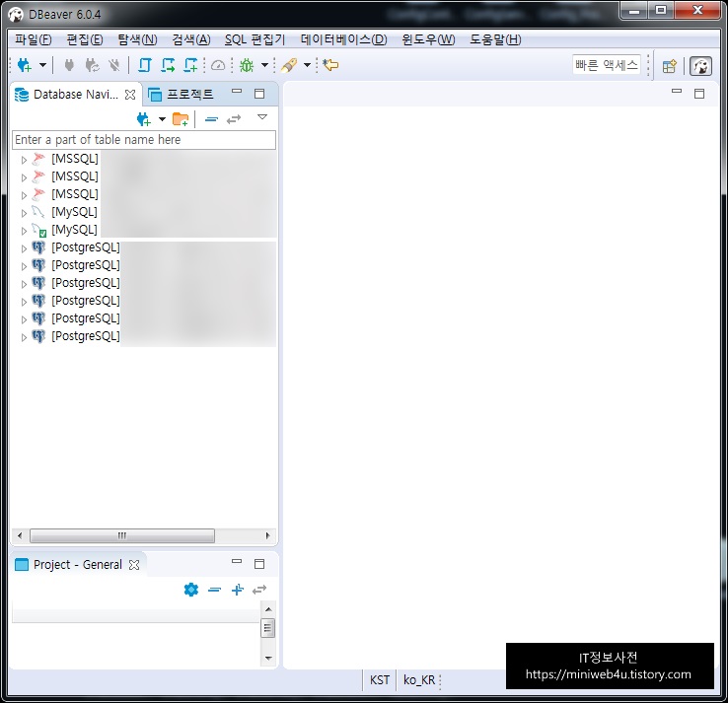728x703 pixels.
Task: Open navigator New Connection dropdown arrow
Action: point(162,119)
